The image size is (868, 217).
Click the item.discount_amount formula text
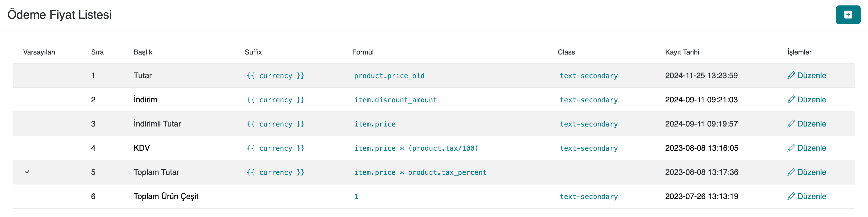[395, 100]
